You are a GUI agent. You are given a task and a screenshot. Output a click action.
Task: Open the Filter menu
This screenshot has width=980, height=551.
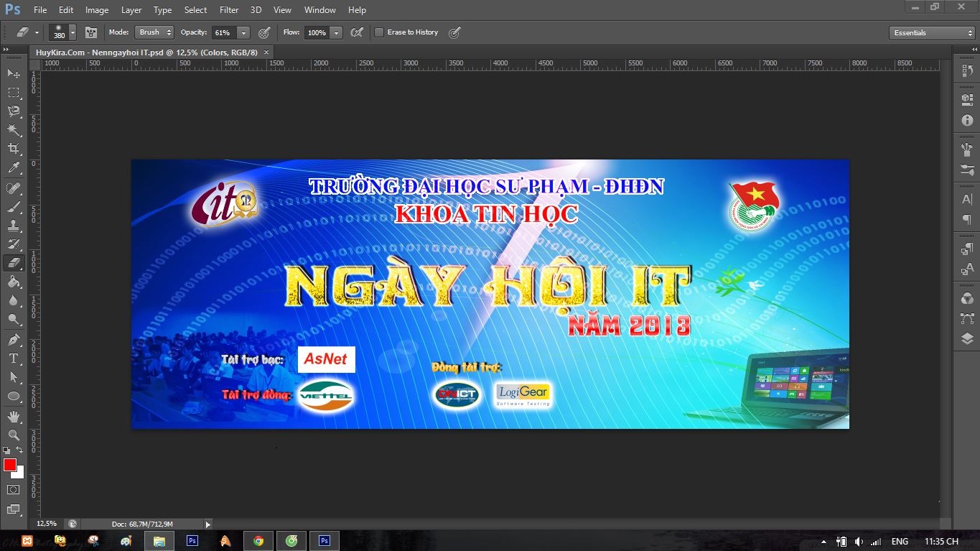tap(229, 10)
